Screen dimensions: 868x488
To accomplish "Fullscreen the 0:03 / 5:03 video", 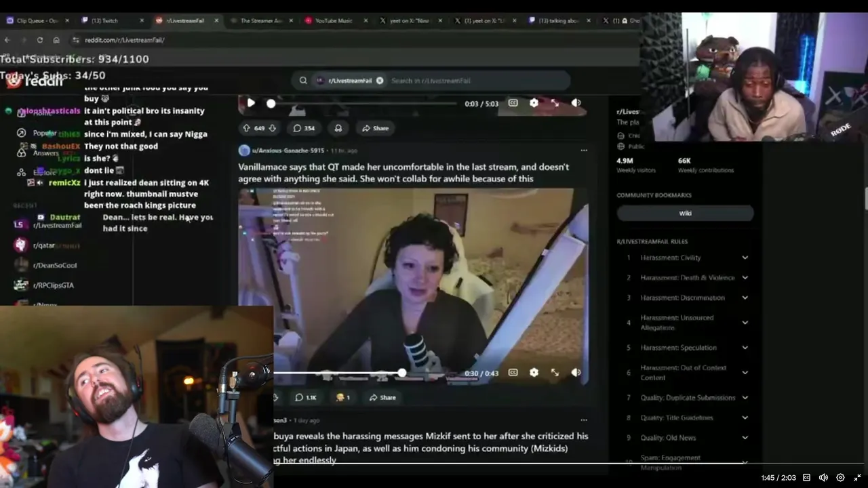I will (555, 103).
